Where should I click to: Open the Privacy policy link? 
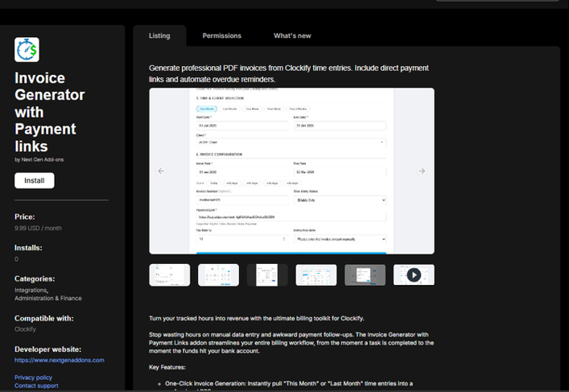(x=33, y=378)
